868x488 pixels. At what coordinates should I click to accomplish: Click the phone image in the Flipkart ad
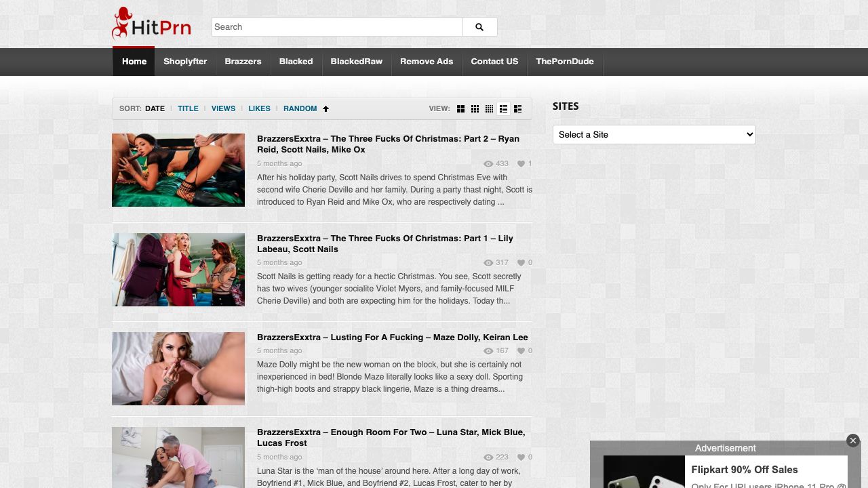coord(644,472)
